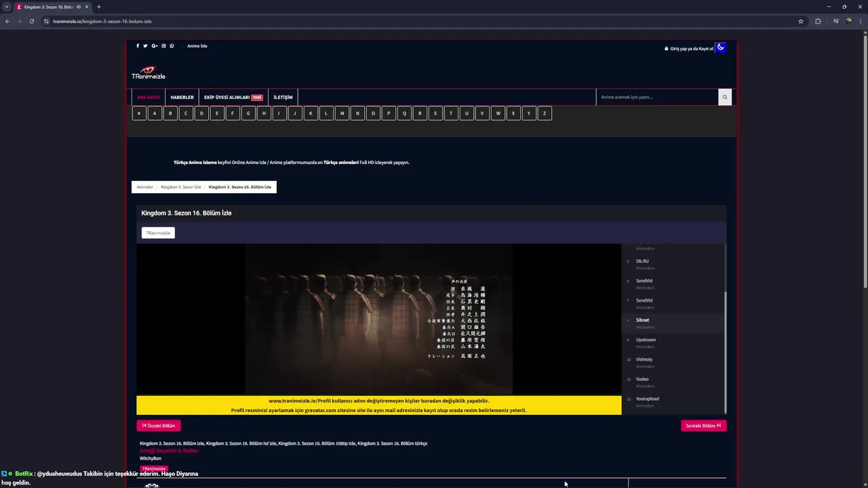Filter animes by letter K

pyautogui.click(x=311, y=113)
